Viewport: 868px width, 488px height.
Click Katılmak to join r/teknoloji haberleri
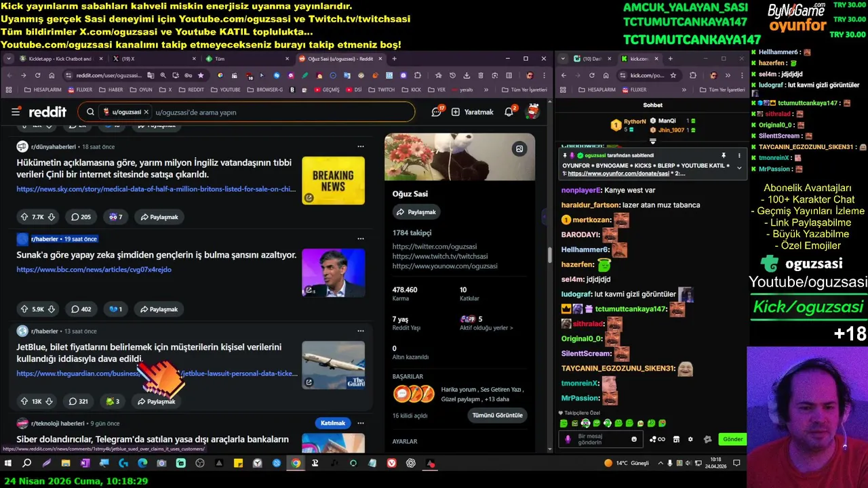coord(333,423)
